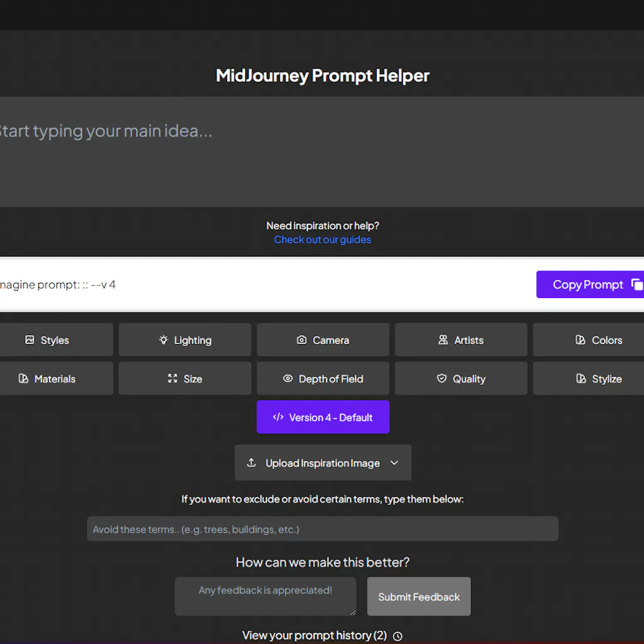Click the upload arrow on Upload Inspiration Image
644x644 pixels.
(x=251, y=462)
